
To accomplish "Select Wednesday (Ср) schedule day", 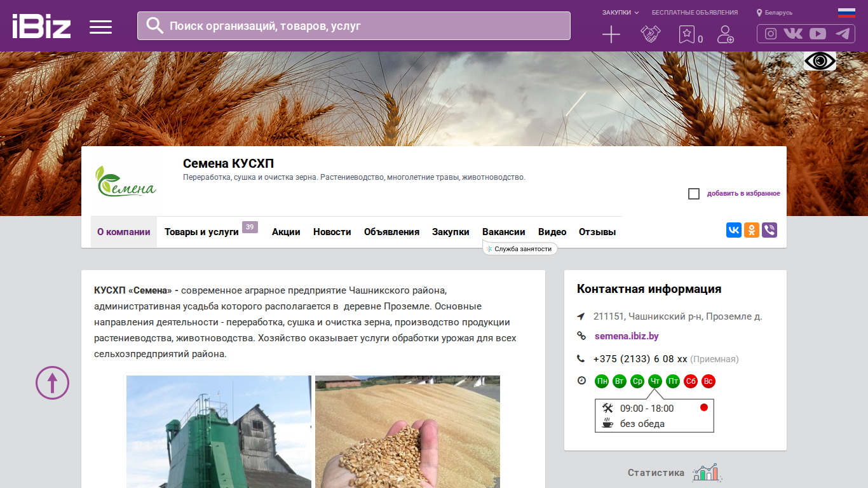I will [x=637, y=381].
